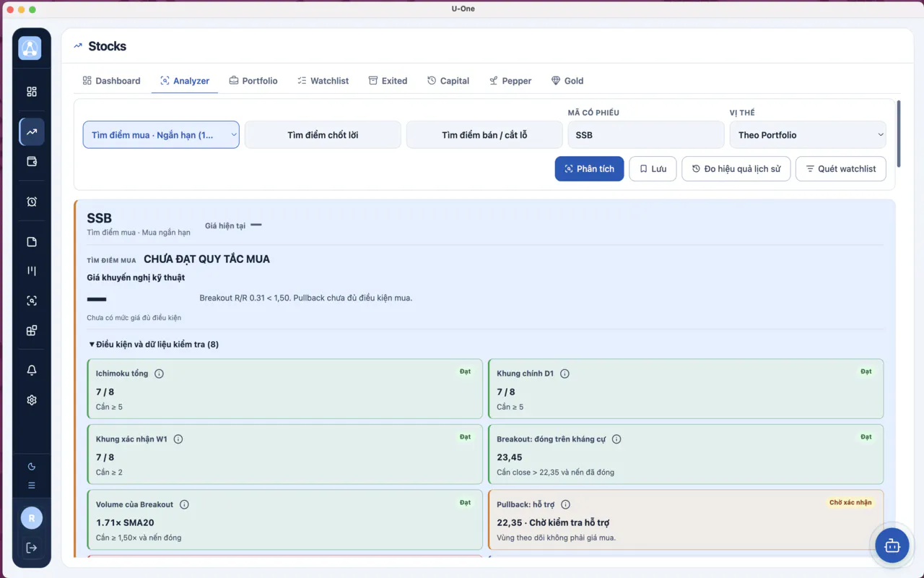The height and width of the screenshot is (578, 924).
Task: Open the user avatar labeled R
Action: (32, 518)
